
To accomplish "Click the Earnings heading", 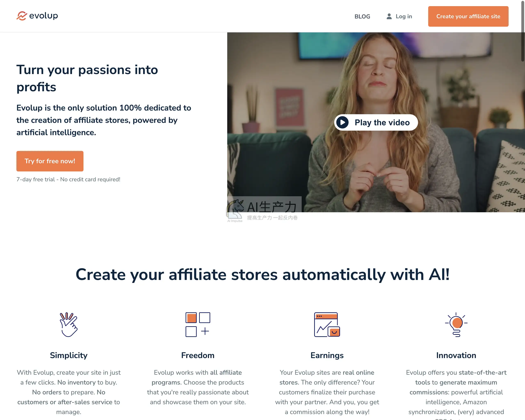I will [x=327, y=355].
